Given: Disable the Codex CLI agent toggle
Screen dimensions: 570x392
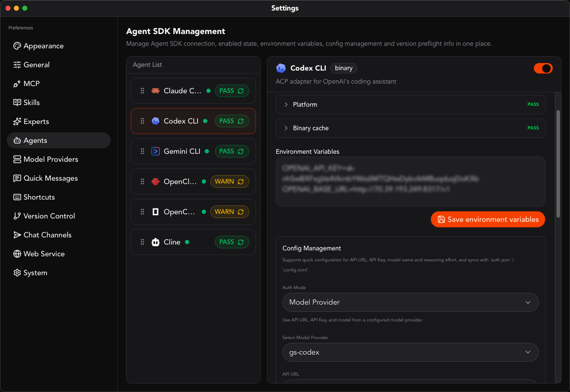Looking at the screenshot, I should tap(543, 68).
